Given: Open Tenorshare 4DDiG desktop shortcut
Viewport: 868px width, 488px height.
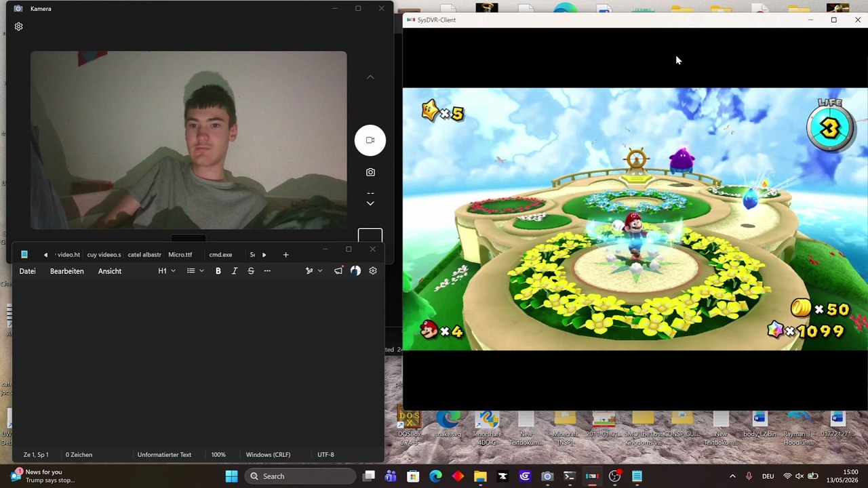Looking at the screenshot, I should click(487, 428).
